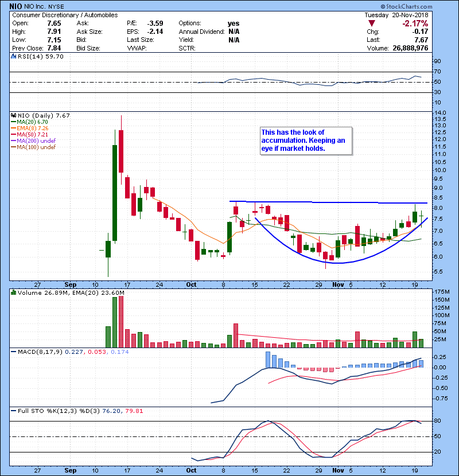Click the Ask Size label
459x476 pixels.
(x=90, y=32)
